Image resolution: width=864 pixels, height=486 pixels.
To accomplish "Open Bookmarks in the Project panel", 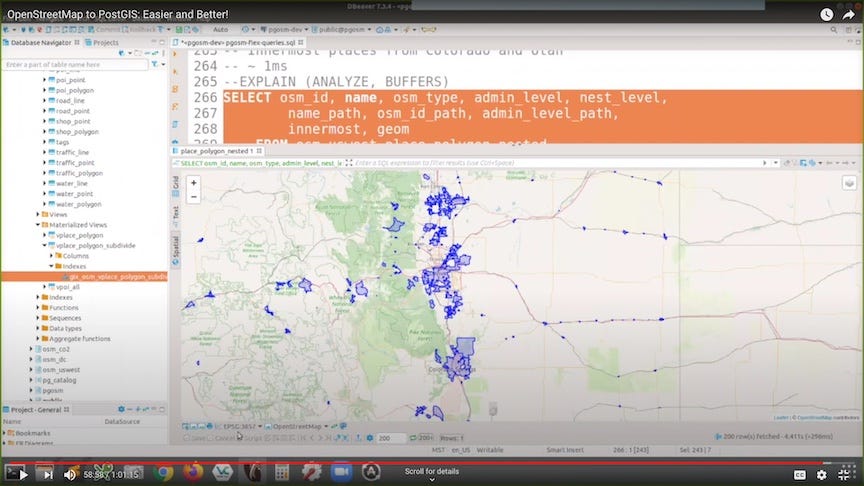I will [33, 433].
